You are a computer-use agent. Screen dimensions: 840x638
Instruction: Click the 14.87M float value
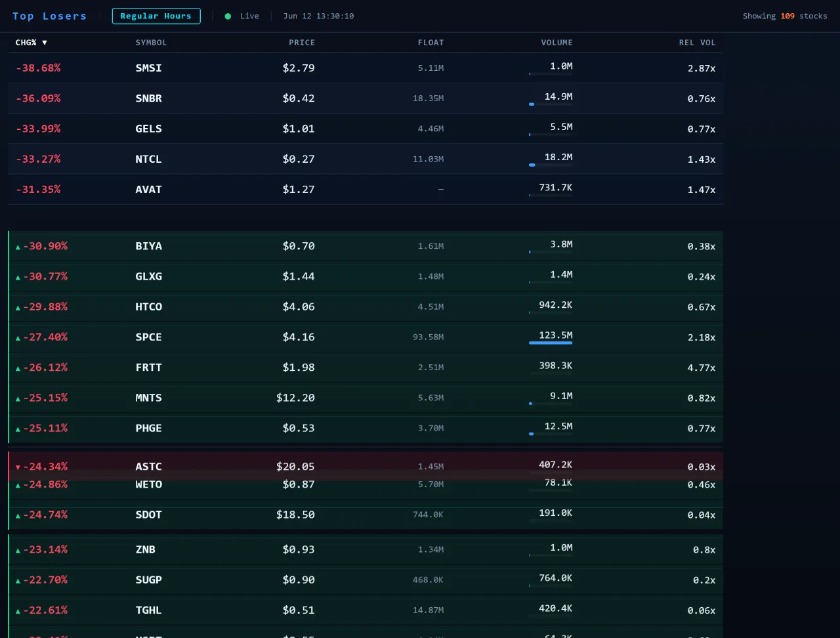428,610
